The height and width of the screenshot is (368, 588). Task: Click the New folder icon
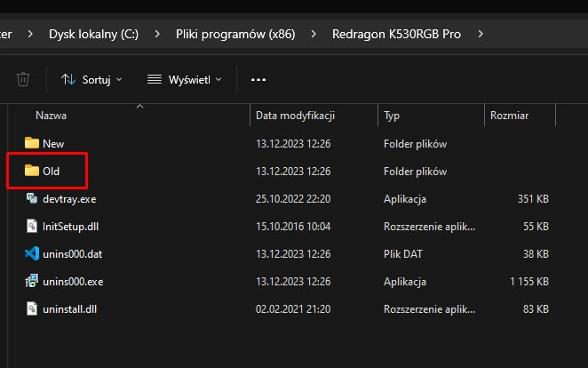tap(32, 143)
